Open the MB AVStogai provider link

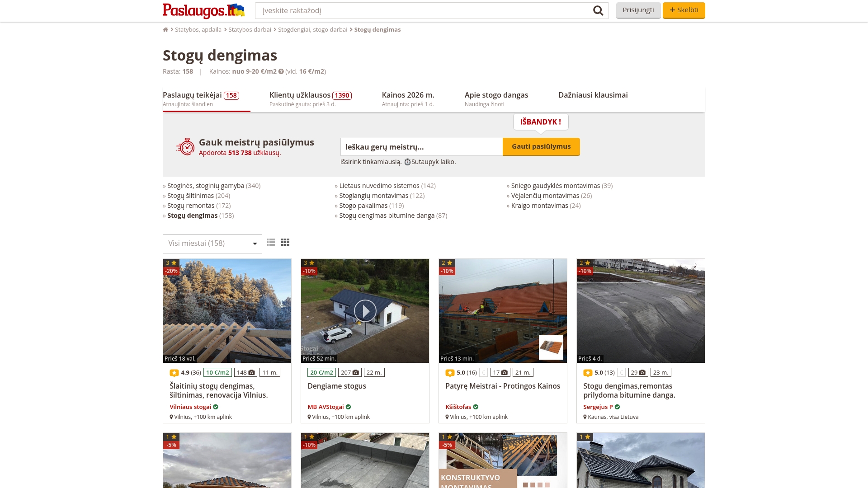click(x=325, y=406)
